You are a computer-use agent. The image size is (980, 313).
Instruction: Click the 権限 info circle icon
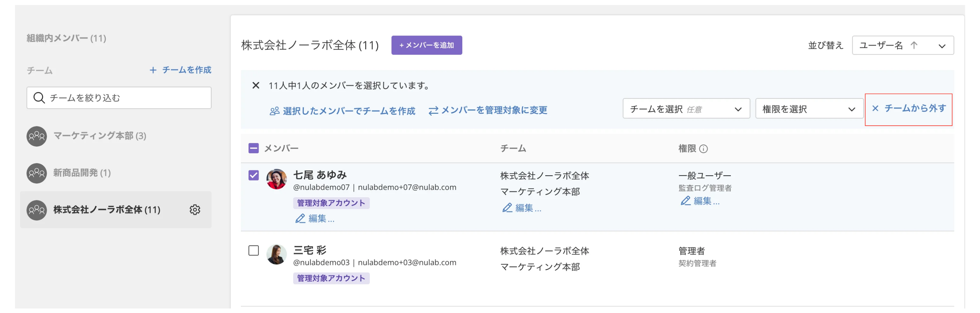coord(704,149)
